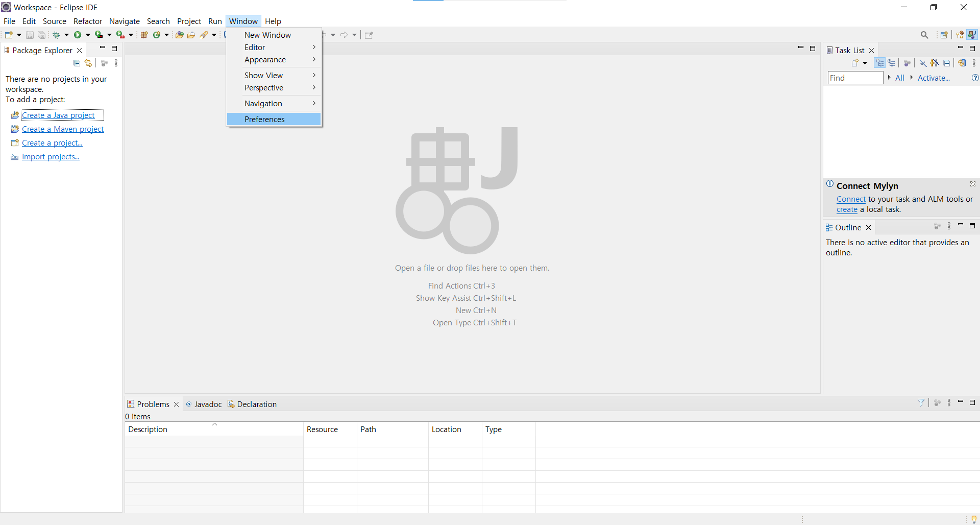Expand the Coverage dropdown arrow
This screenshot has width=980, height=525.
click(x=109, y=35)
